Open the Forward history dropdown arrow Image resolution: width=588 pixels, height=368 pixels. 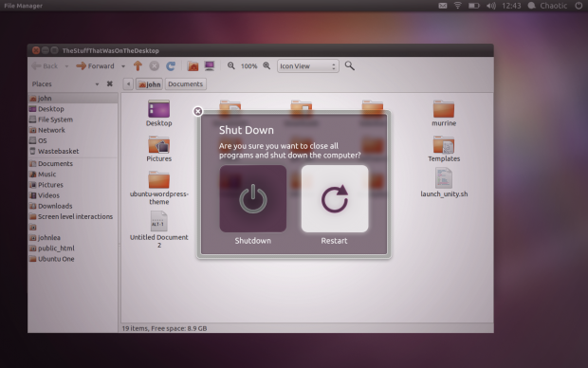click(x=123, y=66)
